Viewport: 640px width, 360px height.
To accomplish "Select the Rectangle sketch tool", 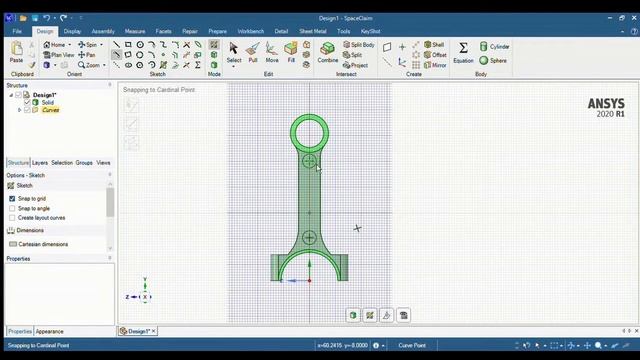I will click(x=128, y=44).
